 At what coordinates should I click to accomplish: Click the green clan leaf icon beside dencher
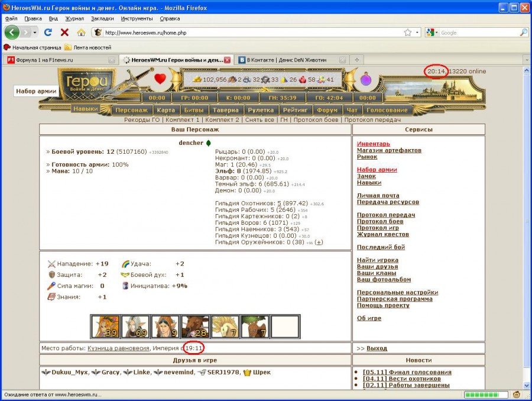[208, 143]
